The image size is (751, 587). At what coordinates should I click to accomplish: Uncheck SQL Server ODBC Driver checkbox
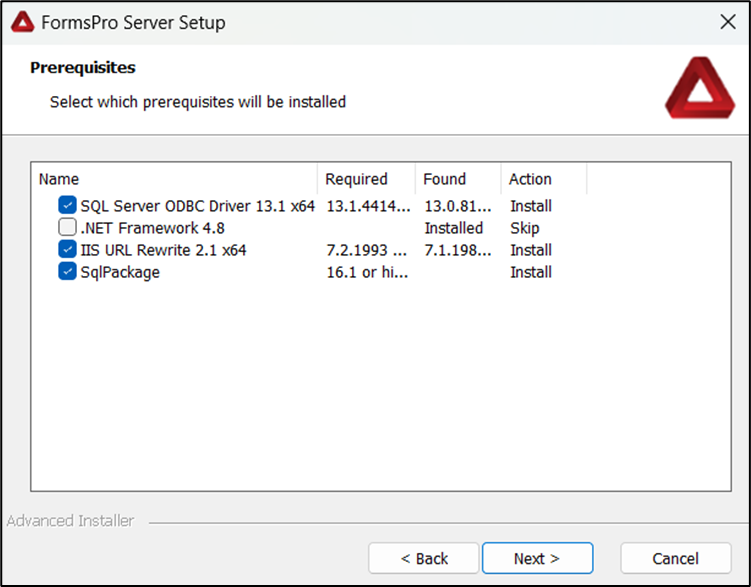(x=68, y=206)
